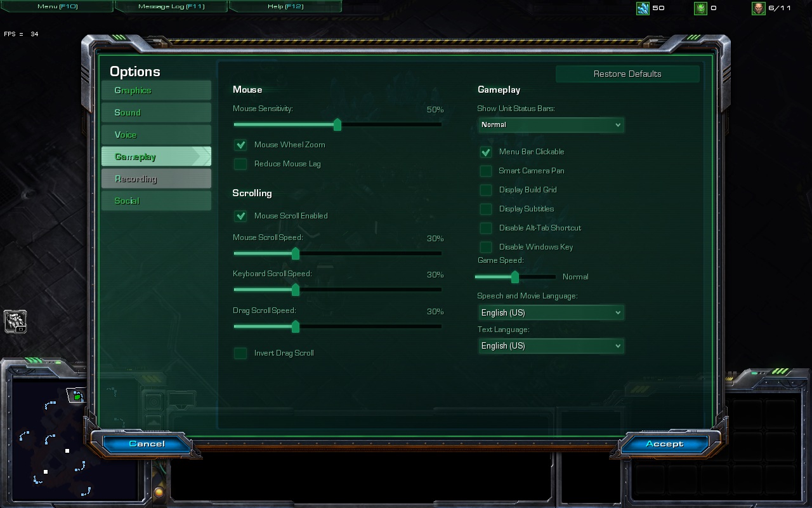Click the Mouse Scroll Speed slider handle

click(x=296, y=253)
